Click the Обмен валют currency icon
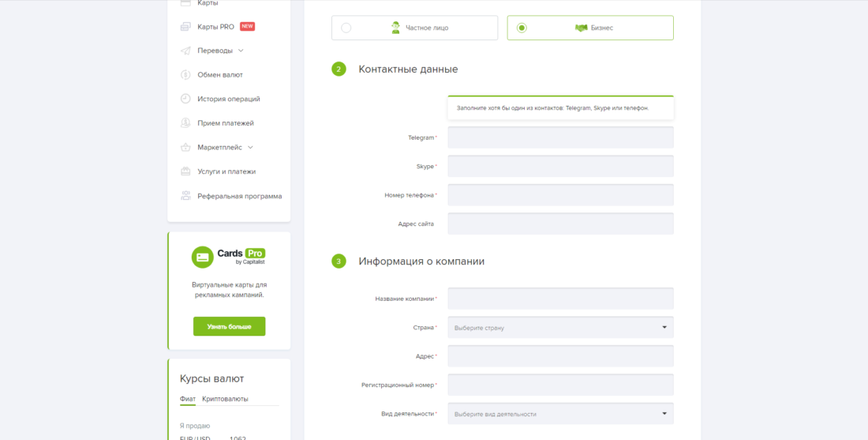This screenshot has width=868, height=440. pos(185,75)
